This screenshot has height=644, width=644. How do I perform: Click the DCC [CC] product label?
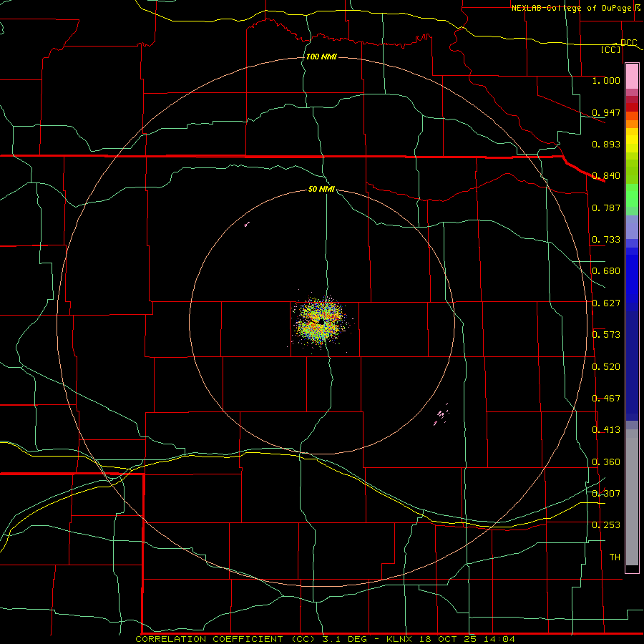coord(618,46)
